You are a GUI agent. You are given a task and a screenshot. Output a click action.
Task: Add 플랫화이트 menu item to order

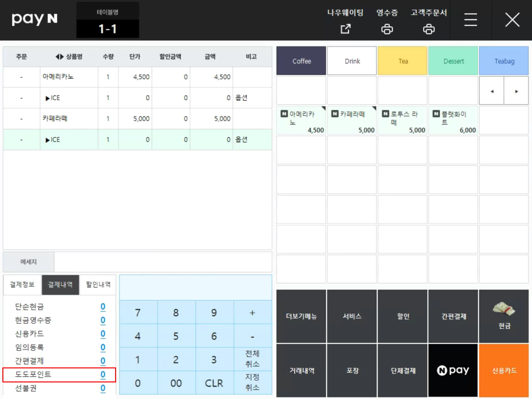click(453, 120)
